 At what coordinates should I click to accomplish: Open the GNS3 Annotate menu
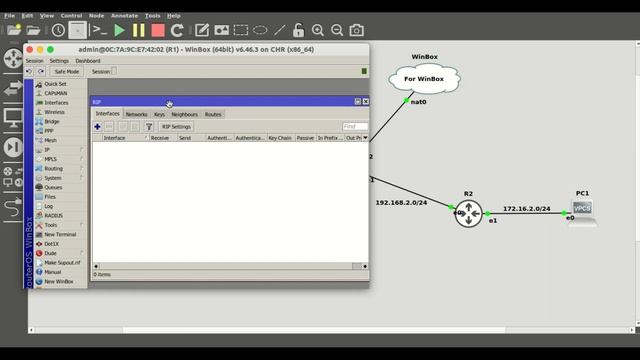124,16
